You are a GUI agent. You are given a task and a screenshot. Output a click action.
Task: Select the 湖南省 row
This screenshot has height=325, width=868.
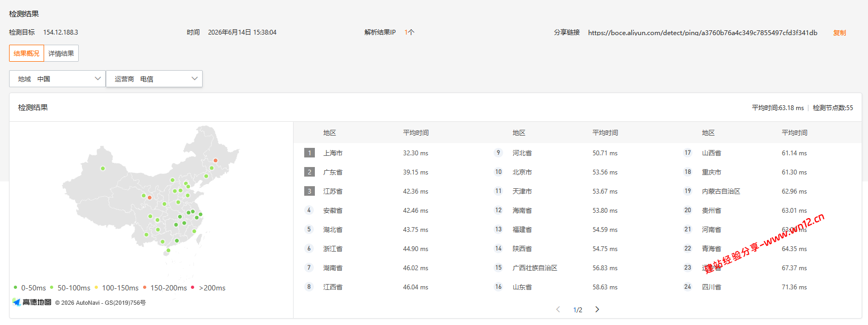pyautogui.click(x=388, y=268)
